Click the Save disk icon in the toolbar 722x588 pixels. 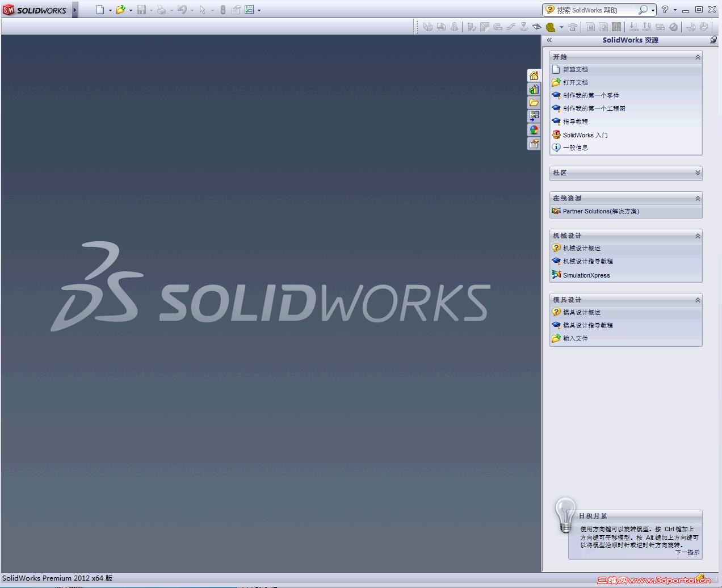click(141, 10)
